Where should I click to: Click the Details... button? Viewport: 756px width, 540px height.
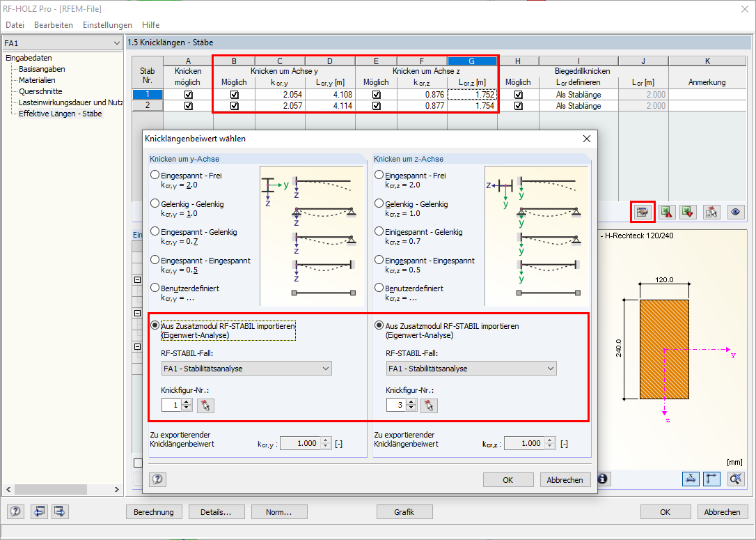[216, 511]
